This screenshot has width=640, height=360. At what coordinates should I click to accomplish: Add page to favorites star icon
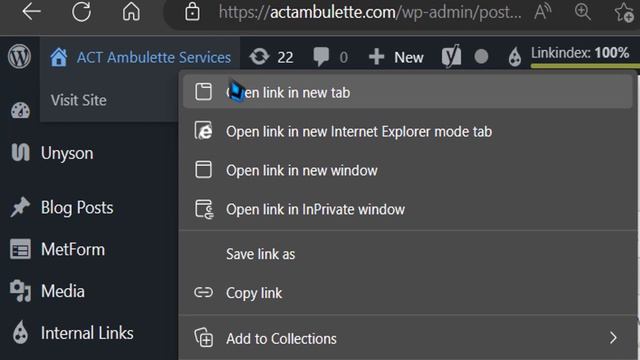[x=624, y=12]
